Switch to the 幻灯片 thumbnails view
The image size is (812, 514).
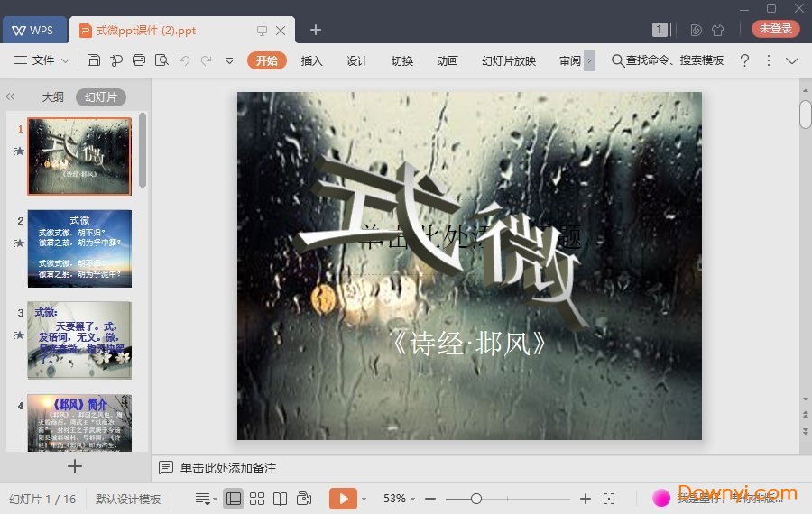(101, 96)
